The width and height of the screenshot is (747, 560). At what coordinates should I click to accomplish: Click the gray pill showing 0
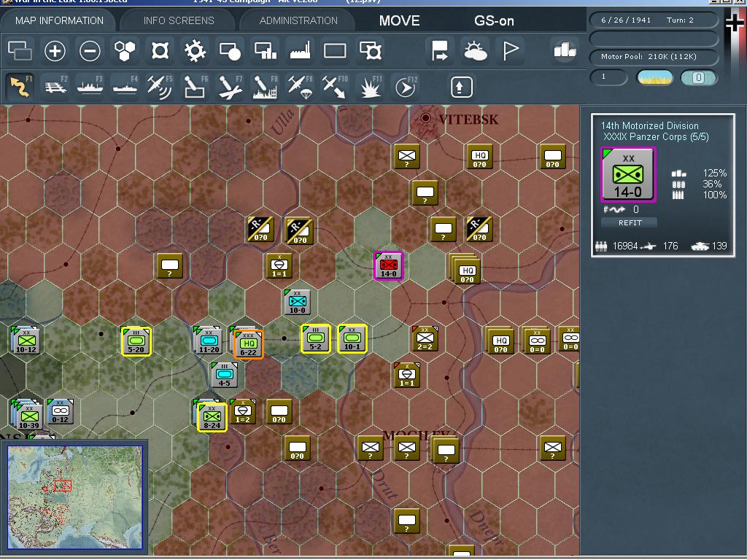[698, 77]
